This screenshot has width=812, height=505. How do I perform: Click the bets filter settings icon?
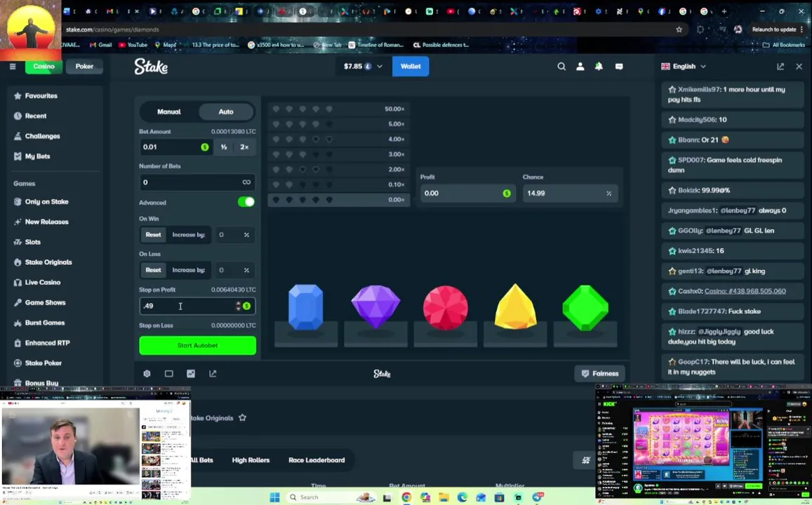[586, 460]
